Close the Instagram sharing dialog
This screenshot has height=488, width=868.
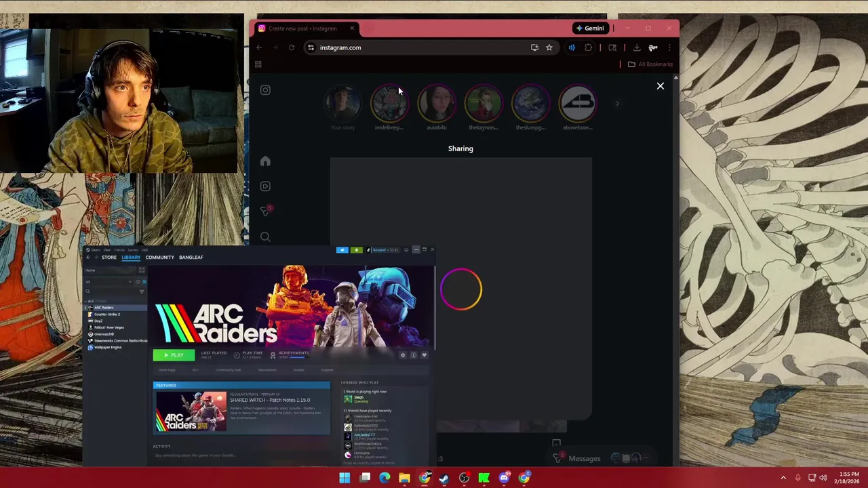[x=660, y=86]
